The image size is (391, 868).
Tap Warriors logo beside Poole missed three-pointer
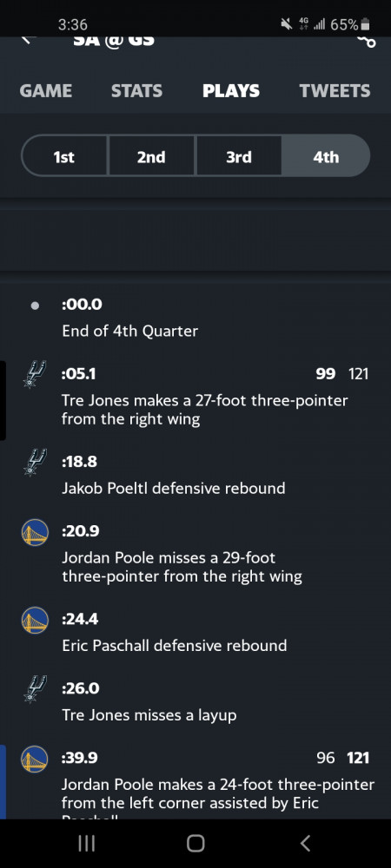[x=35, y=532]
